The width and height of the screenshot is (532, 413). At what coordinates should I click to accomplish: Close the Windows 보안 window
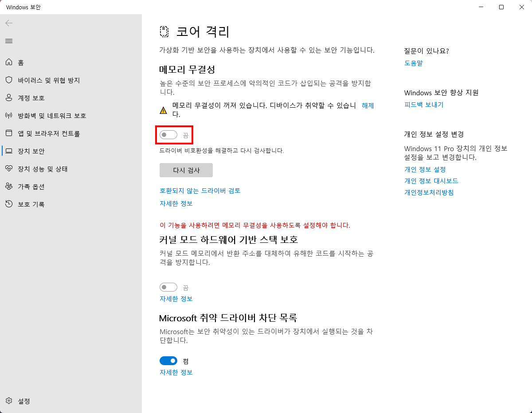[522, 7]
